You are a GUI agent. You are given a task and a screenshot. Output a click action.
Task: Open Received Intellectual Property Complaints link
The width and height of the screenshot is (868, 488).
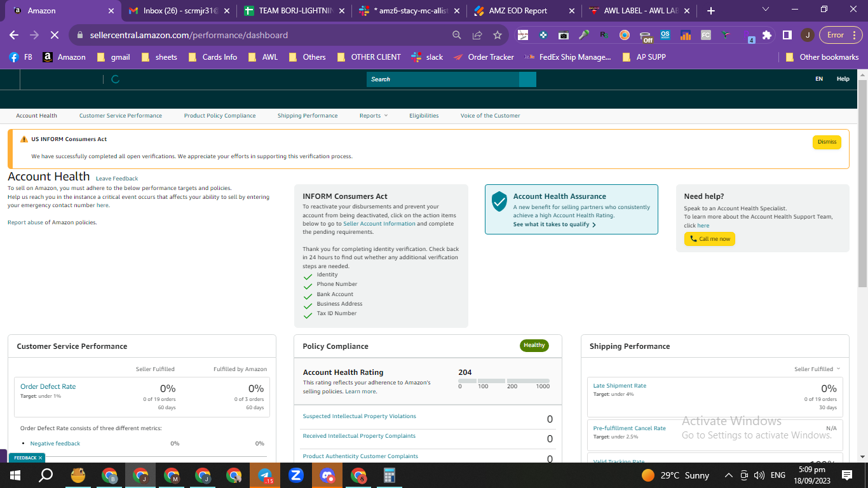(x=359, y=436)
